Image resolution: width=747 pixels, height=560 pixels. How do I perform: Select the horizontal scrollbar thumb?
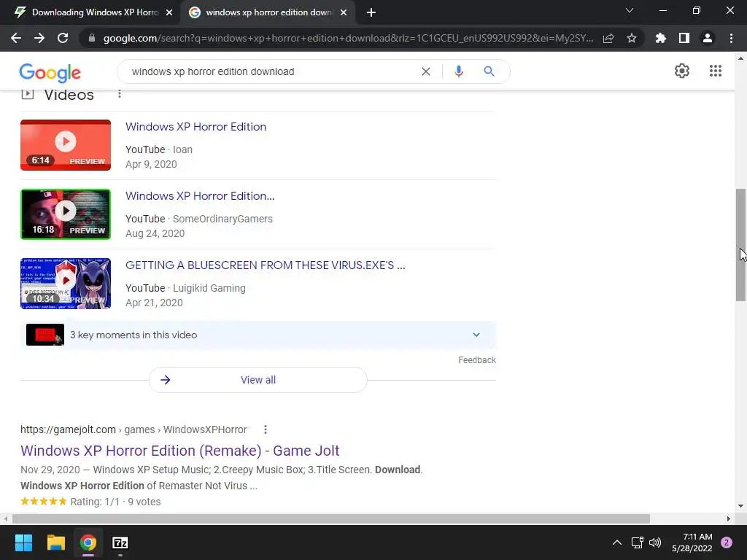click(331, 518)
